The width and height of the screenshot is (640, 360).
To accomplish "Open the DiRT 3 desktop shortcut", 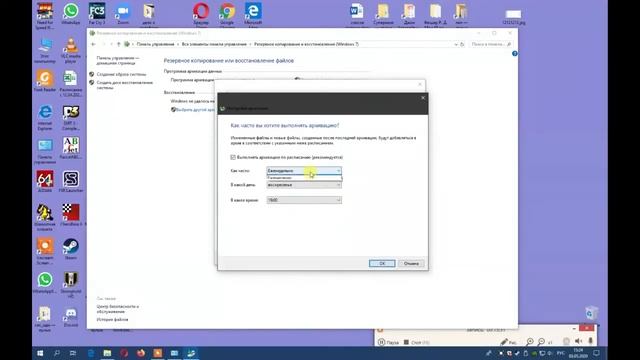I will pyautogui.click(x=71, y=117).
